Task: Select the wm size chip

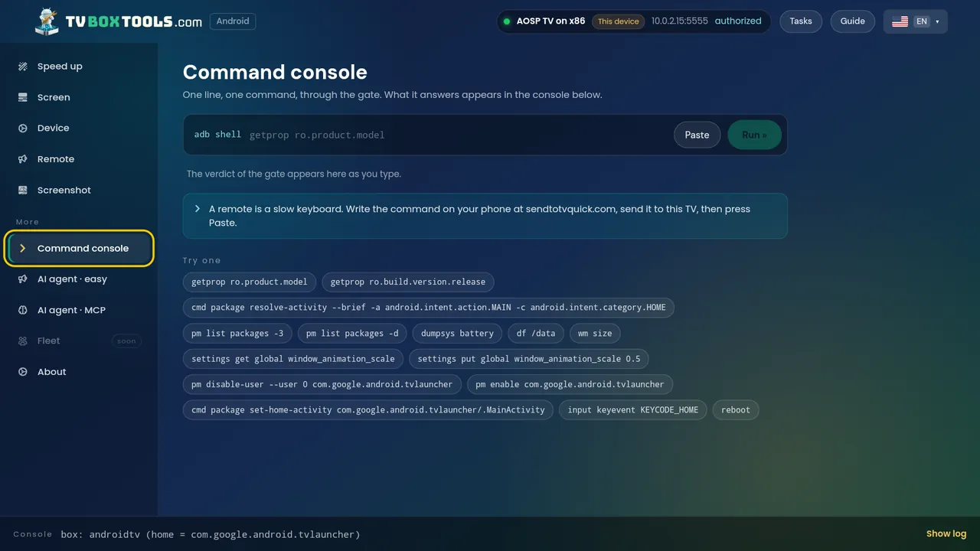Action: 595,334
